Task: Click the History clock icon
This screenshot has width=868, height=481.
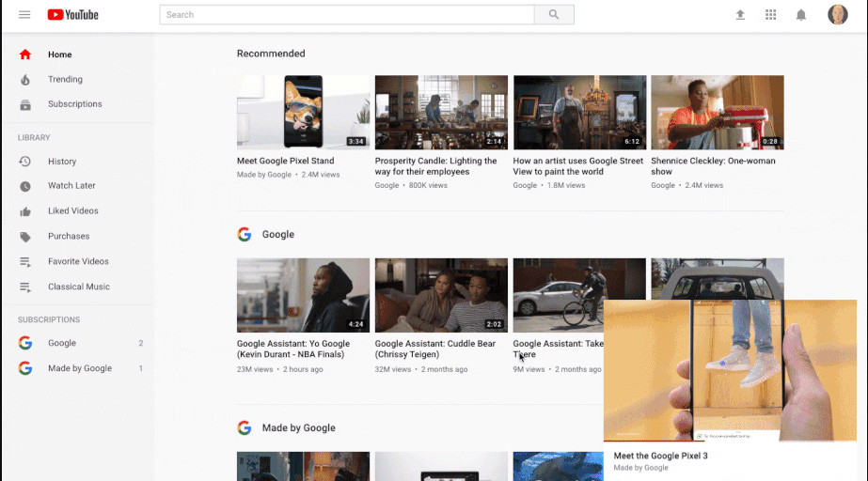Action: [x=24, y=162]
